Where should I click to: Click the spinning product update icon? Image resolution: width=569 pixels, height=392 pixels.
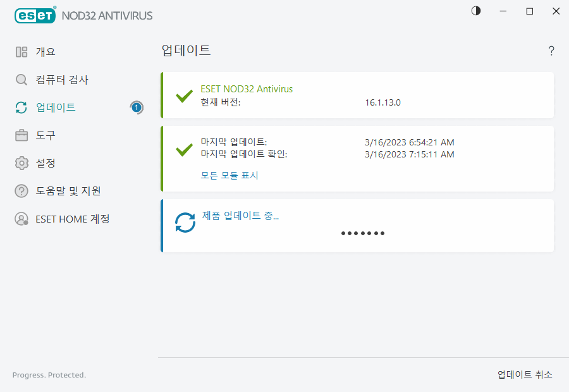coord(185,223)
